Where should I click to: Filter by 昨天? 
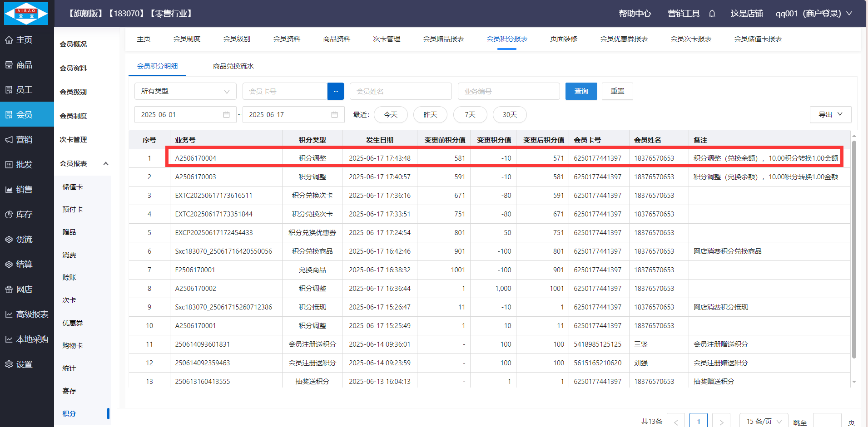tap(430, 115)
